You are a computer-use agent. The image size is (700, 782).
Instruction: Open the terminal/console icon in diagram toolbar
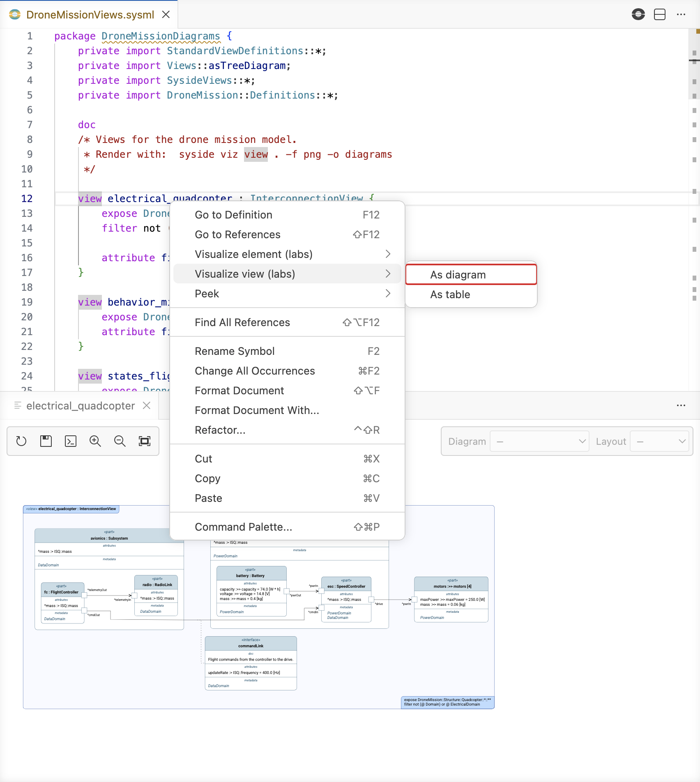pos(71,441)
